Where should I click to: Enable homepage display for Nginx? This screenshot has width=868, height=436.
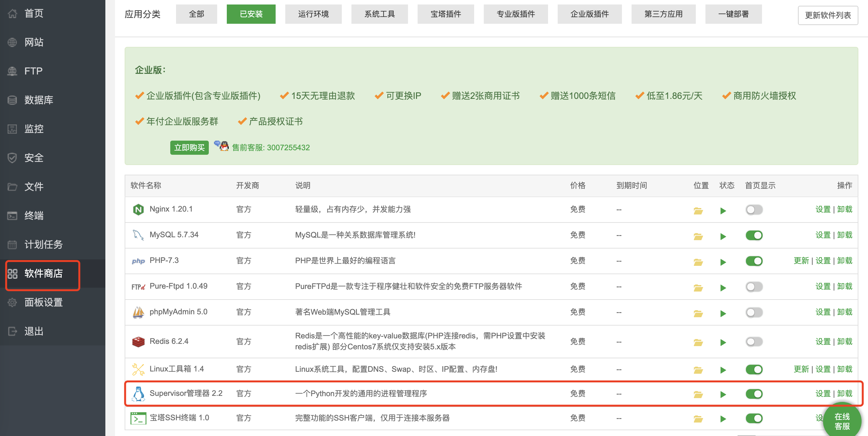click(754, 210)
